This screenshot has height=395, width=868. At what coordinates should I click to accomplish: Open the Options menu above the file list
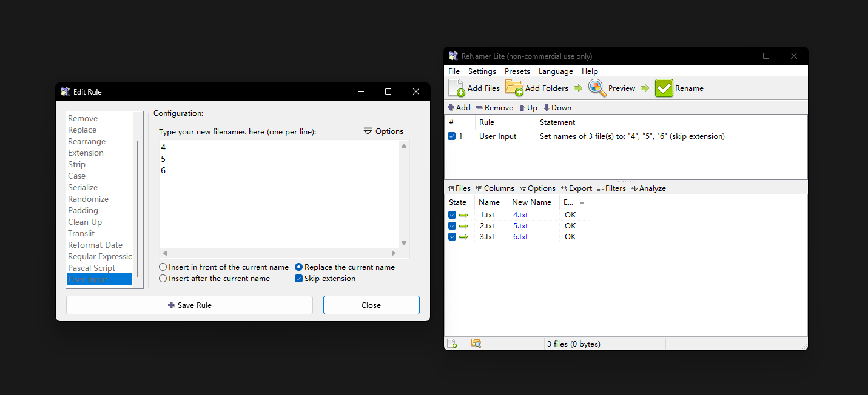[x=537, y=188]
